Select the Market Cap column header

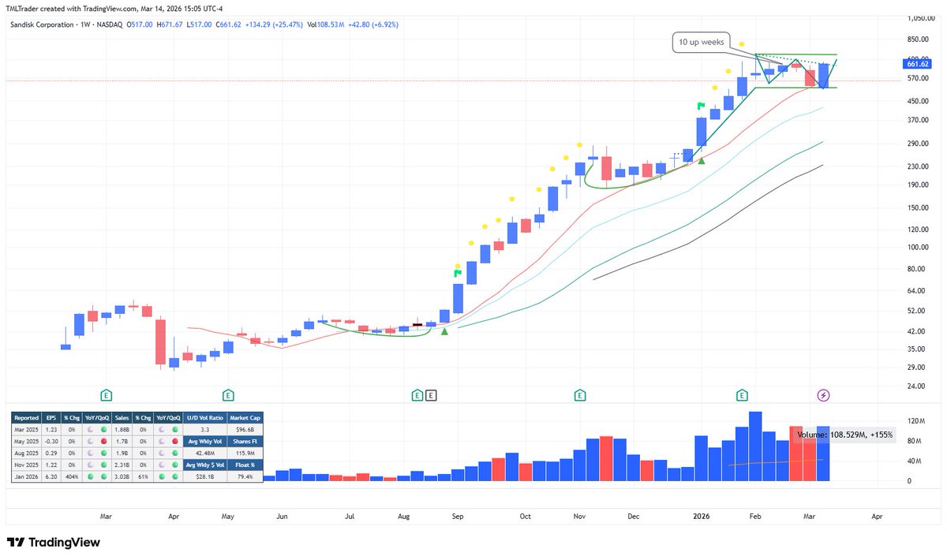tap(245, 418)
